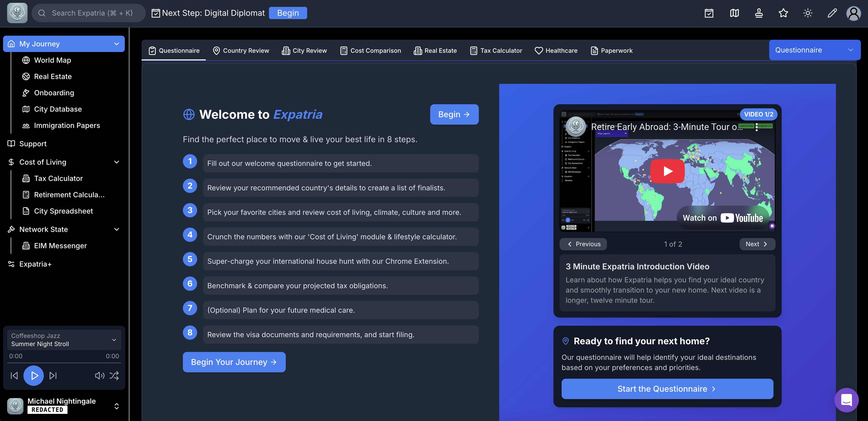This screenshot has width=868, height=421.
Task: Switch to the City Review tab
Action: pos(305,50)
